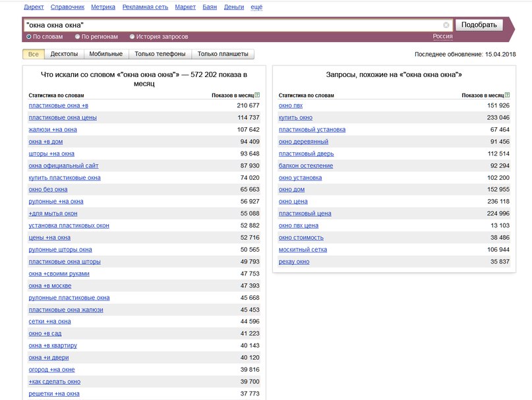Open the Россия region selector
Screen dimensions: 532x400
442,36
